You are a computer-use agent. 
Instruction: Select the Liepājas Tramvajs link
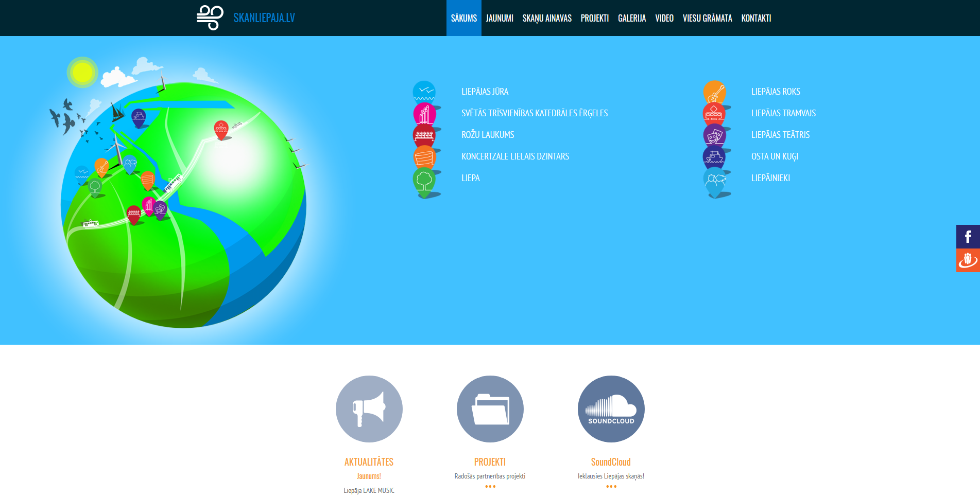[783, 113]
